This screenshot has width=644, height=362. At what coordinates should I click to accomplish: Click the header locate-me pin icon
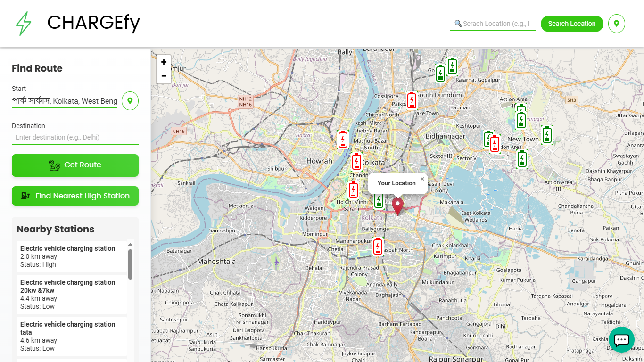click(x=616, y=24)
